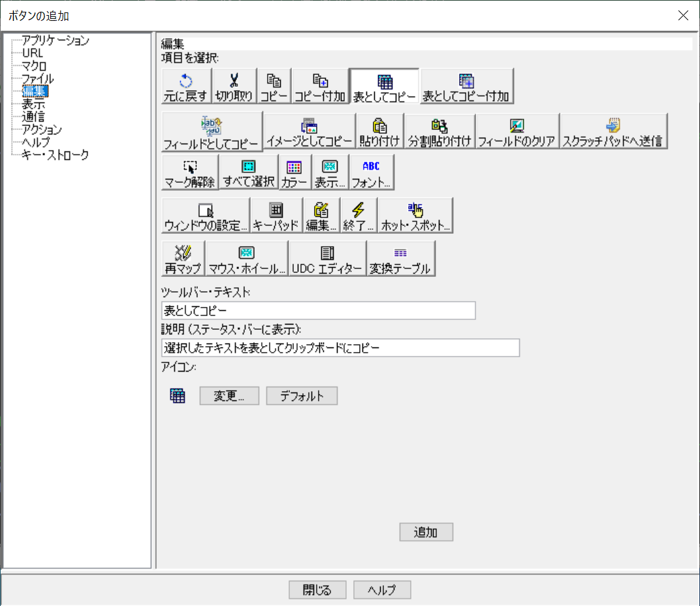Click the ホット・スポット hand icon button
The height and width of the screenshot is (606, 700).
(x=415, y=216)
